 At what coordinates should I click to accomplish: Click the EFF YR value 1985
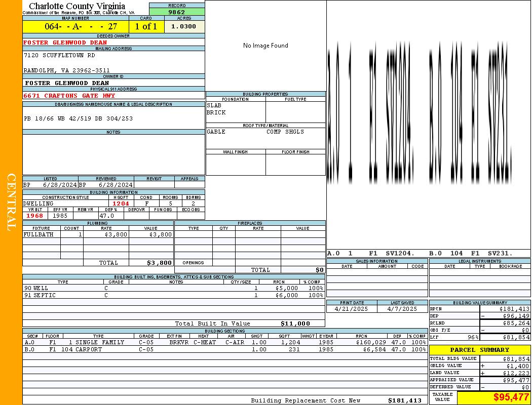60,216
